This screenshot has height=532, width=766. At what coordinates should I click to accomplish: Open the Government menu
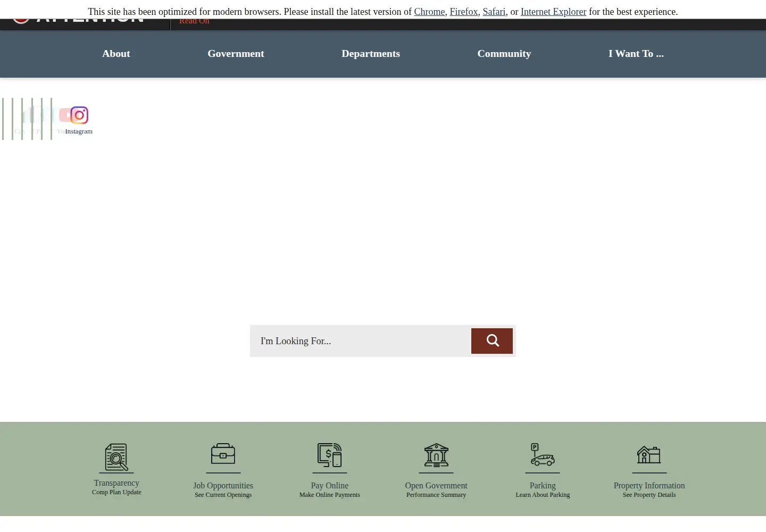[236, 54]
